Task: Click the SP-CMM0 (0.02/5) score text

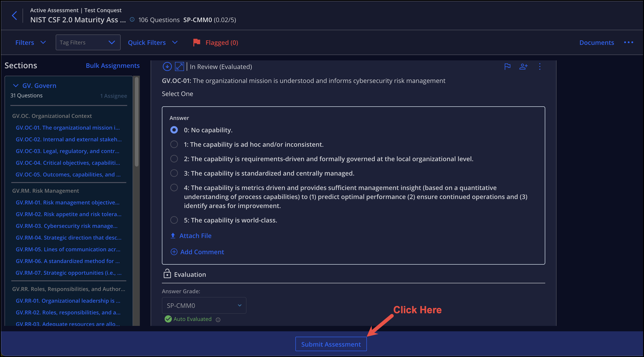Action: [x=209, y=20]
